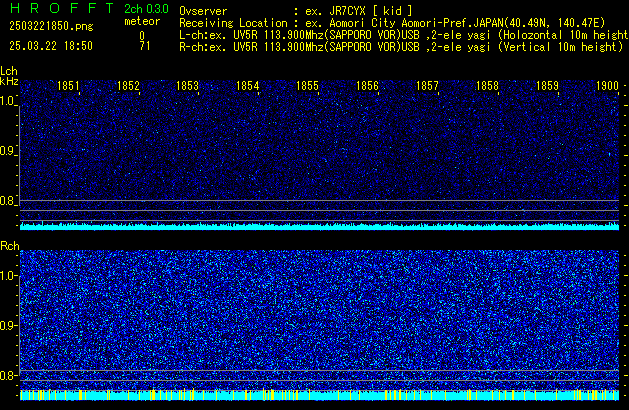
Task: Click the 1.0 kHz label on Rch axis
Action: coord(7,276)
